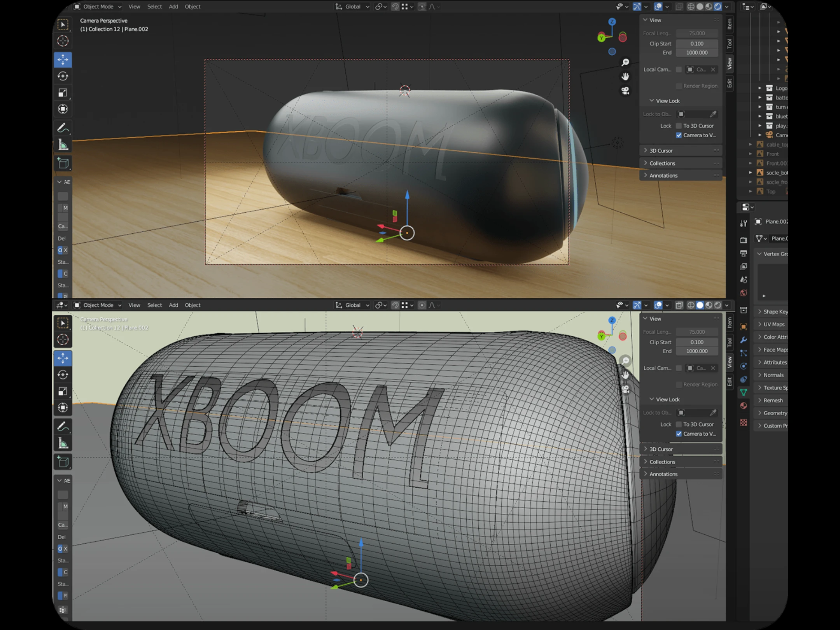This screenshot has height=630, width=840.
Task: Enable Lock To 3D Cursor in bottom panel
Action: tap(679, 424)
